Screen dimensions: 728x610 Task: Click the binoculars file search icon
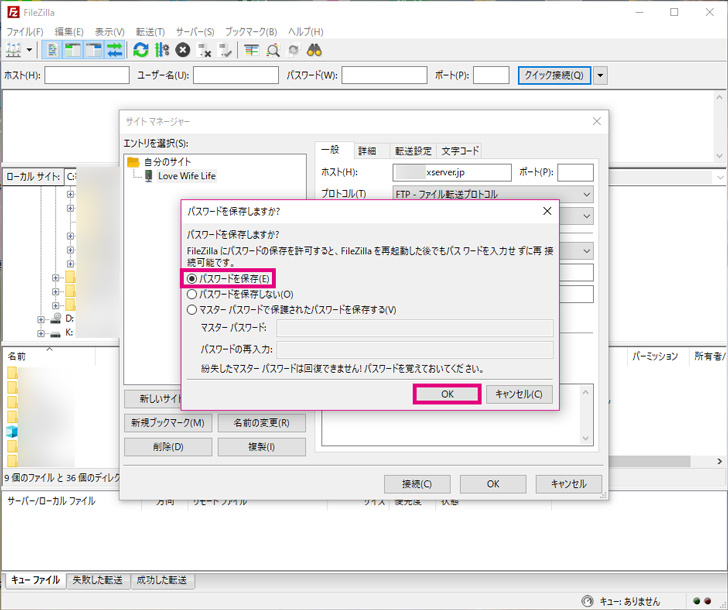point(314,50)
